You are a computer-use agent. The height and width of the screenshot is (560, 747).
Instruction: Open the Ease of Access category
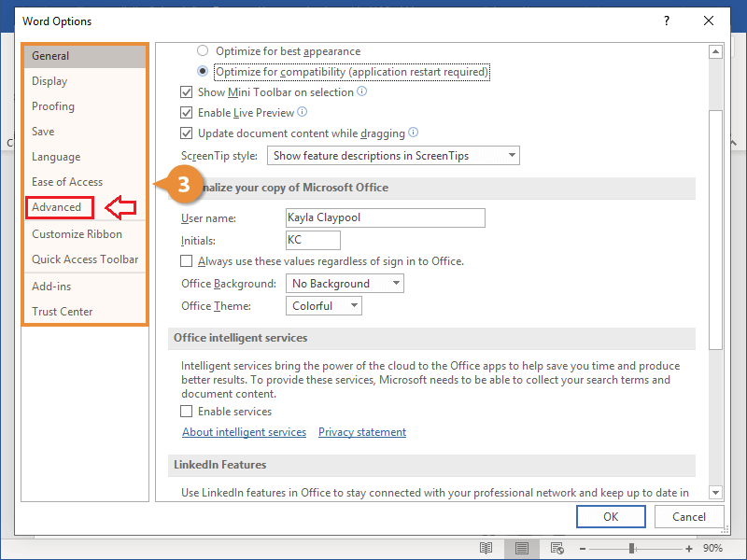[x=85, y=182]
